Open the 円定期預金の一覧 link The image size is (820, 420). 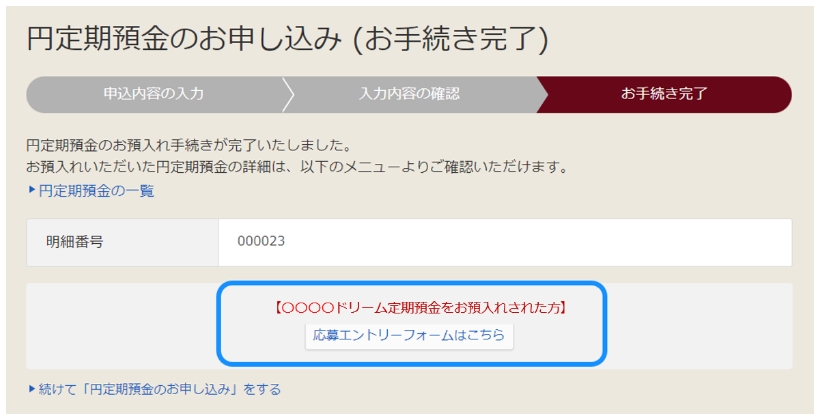[97, 191]
